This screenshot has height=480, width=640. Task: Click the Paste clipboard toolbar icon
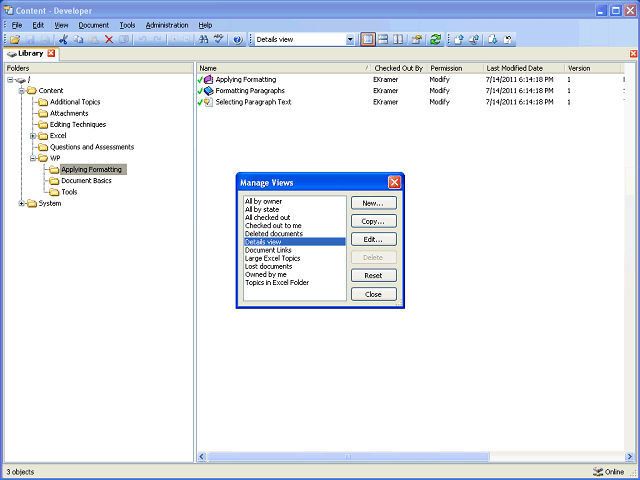pos(94,40)
